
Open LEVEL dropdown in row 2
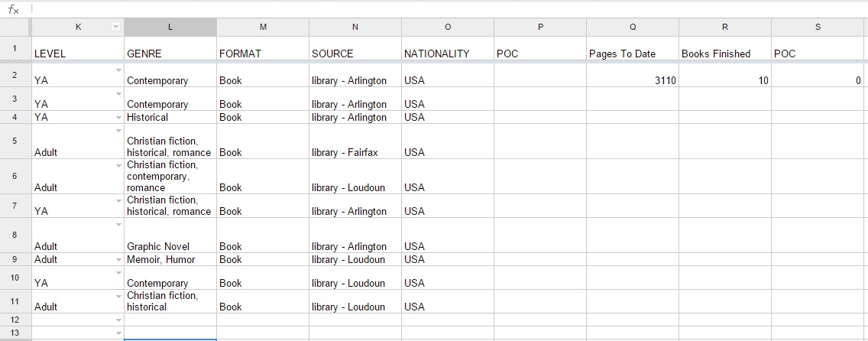tap(118, 70)
